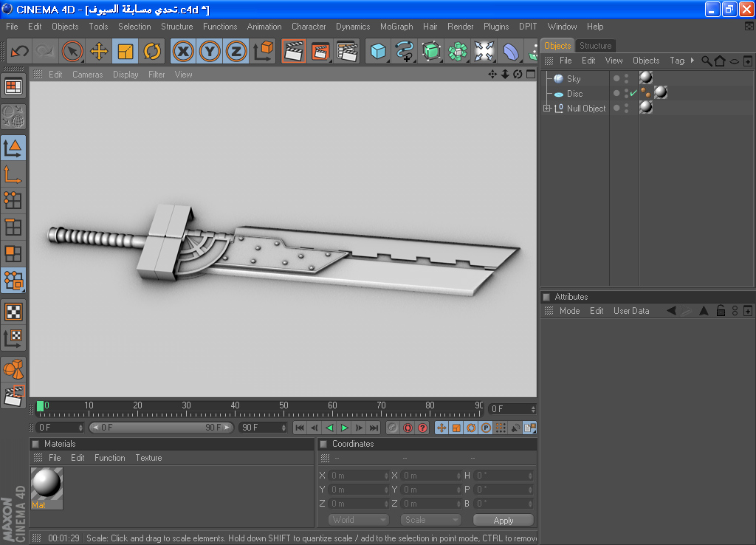Add a HyperNURBS object

(x=431, y=51)
